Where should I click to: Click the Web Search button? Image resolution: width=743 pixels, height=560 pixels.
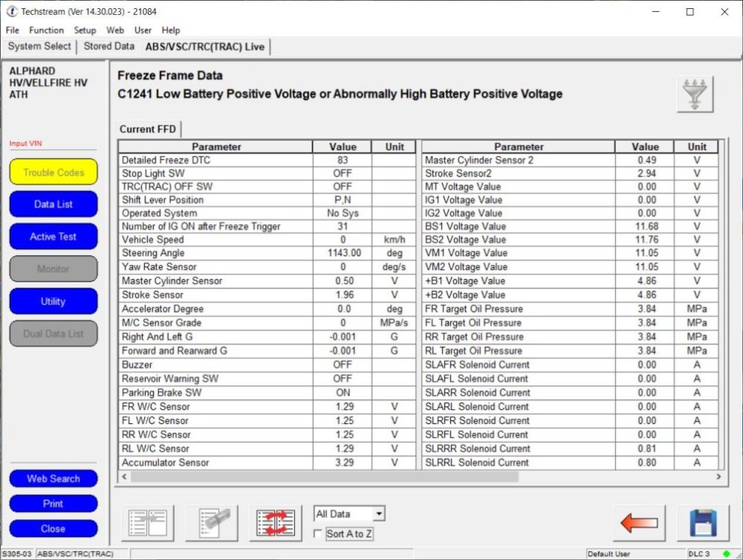click(54, 479)
